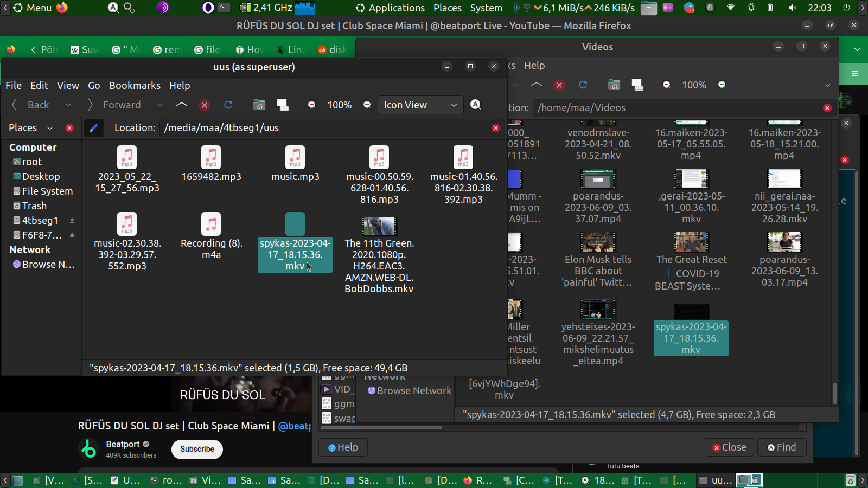Expand Videos window toolbar overflow chevron
The image size is (868, 488).
(x=827, y=85)
